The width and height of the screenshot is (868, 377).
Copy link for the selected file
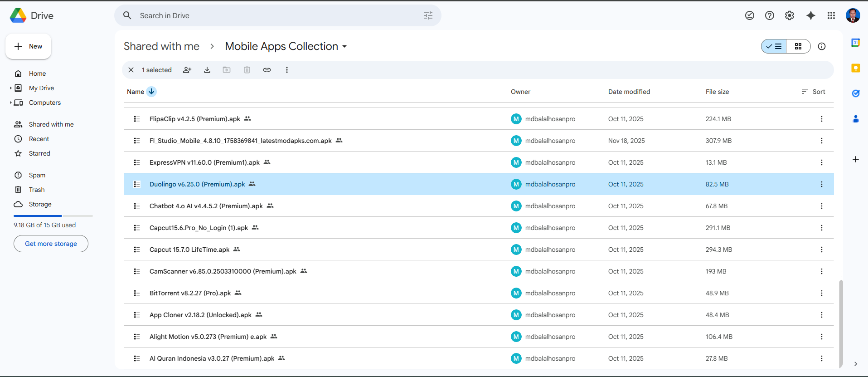pyautogui.click(x=267, y=70)
